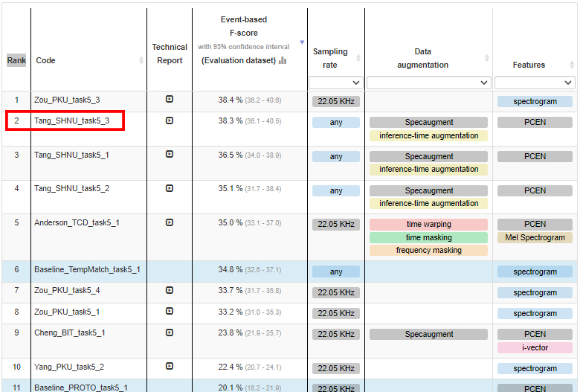Sort by Event-based F-score header
The image size is (580, 392).
pyautogui.click(x=244, y=40)
